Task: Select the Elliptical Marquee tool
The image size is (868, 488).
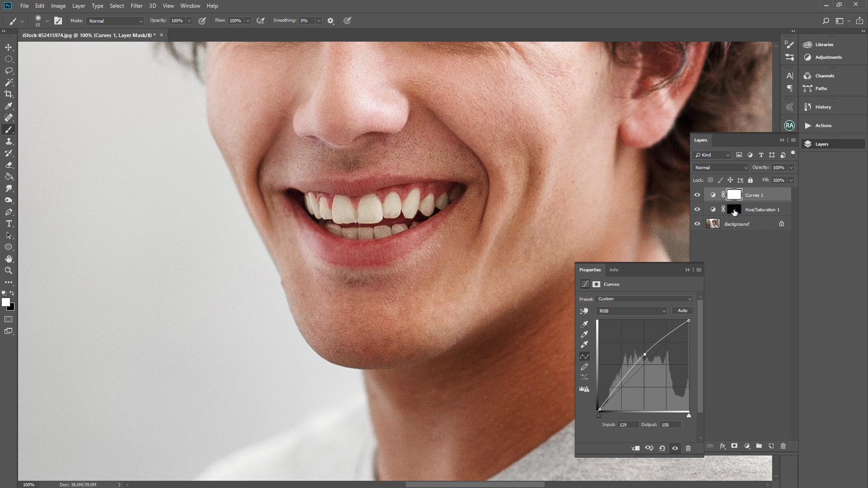Action: 9,59
